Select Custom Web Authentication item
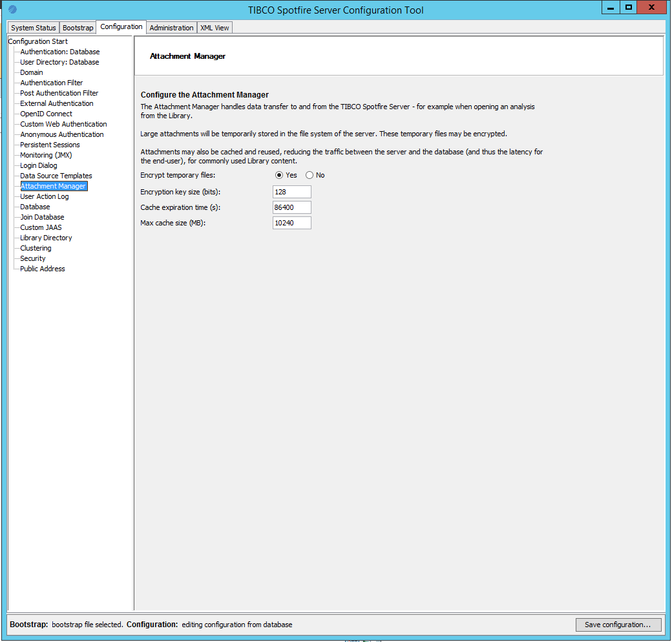Viewport: 672px width, 642px height. pos(63,124)
